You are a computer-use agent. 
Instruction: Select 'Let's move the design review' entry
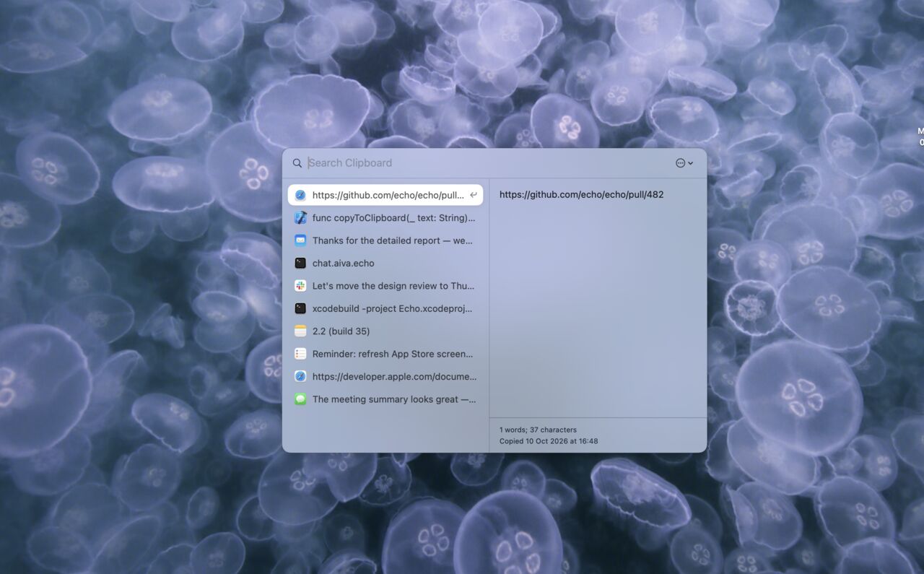(x=385, y=286)
